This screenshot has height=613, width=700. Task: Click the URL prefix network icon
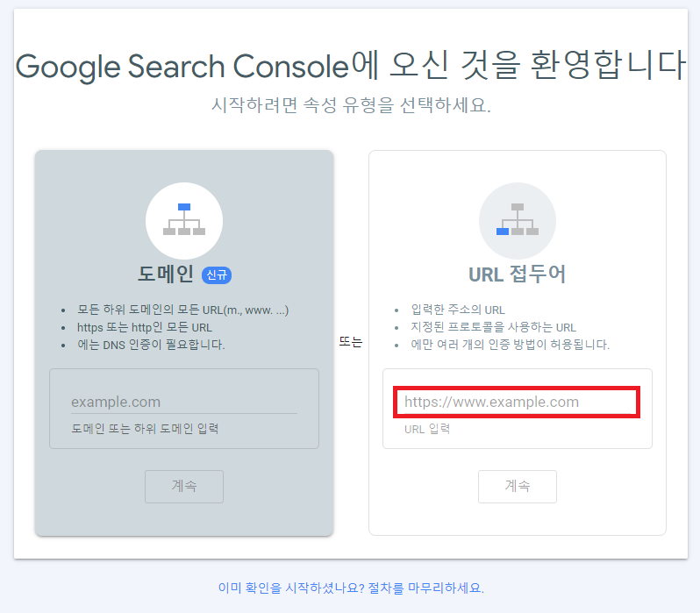pyautogui.click(x=517, y=220)
